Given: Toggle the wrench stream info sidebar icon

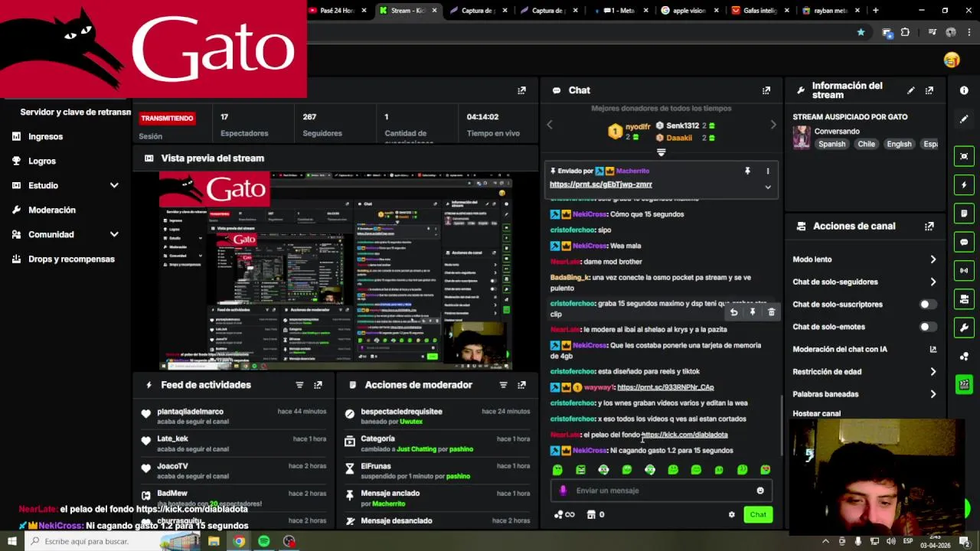Looking at the screenshot, I should (x=964, y=328).
